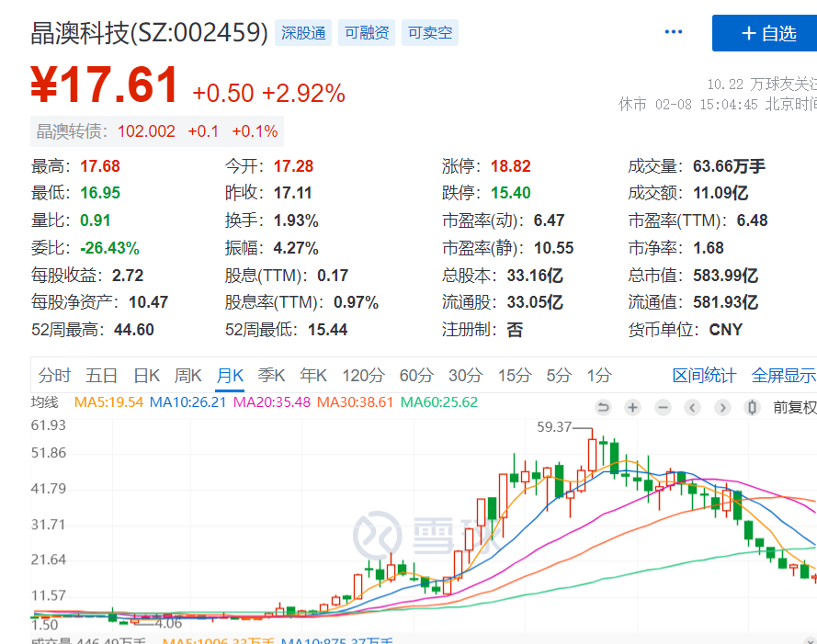Pan chart left with left chevron icon
The width and height of the screenshot is (817, 644).
click(x=692, y=407)
